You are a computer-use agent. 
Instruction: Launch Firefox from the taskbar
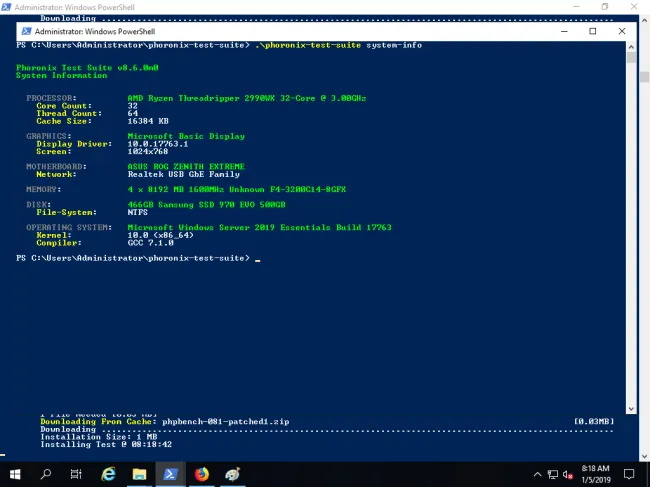coord(201,474)
